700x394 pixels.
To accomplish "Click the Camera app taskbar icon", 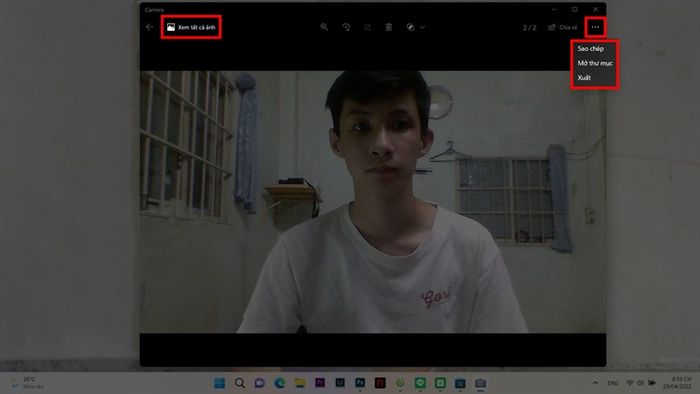I will (480, 383).
